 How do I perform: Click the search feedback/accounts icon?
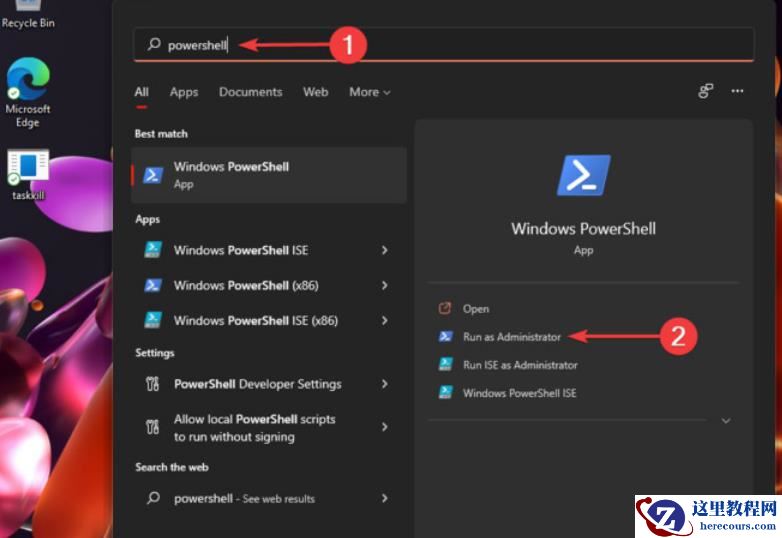[x=705, y=91]
